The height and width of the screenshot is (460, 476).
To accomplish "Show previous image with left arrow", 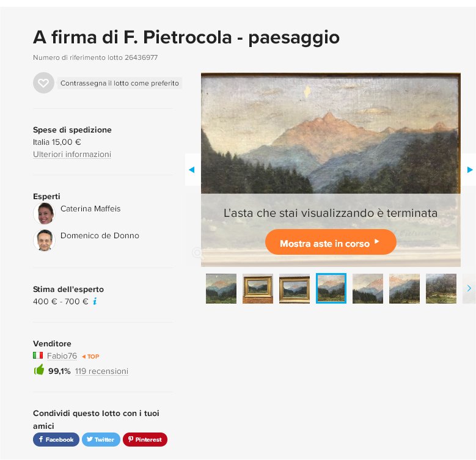I will [192, 170].
